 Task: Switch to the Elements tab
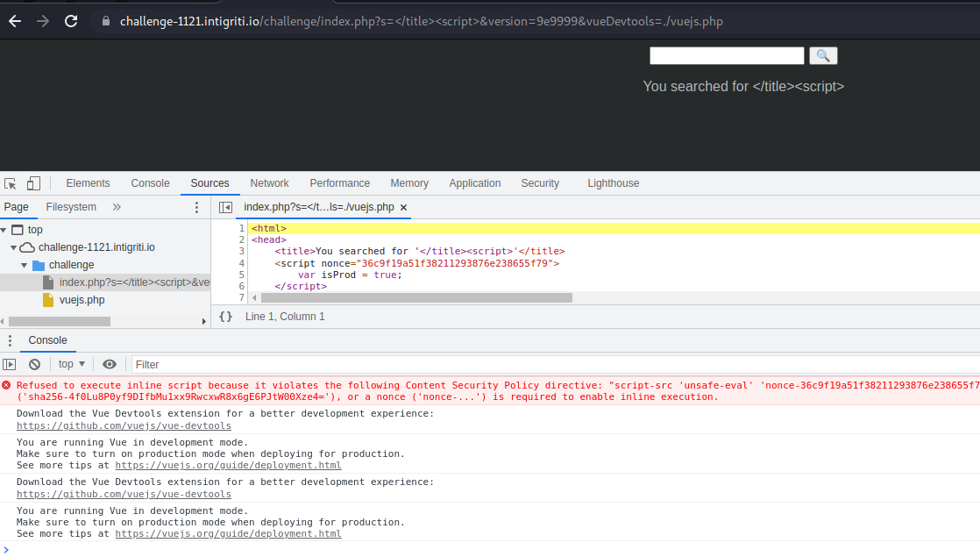89,183
